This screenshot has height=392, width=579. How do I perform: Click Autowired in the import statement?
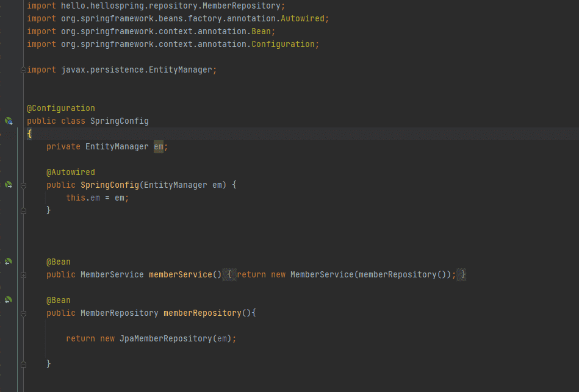tap(303, 18)
